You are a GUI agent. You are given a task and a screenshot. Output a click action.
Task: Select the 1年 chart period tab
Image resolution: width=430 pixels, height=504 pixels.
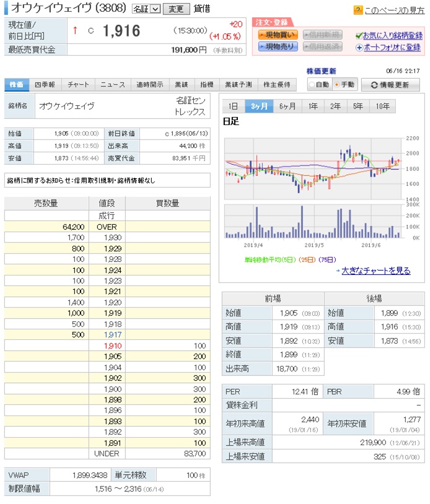(x=313, y=106)
